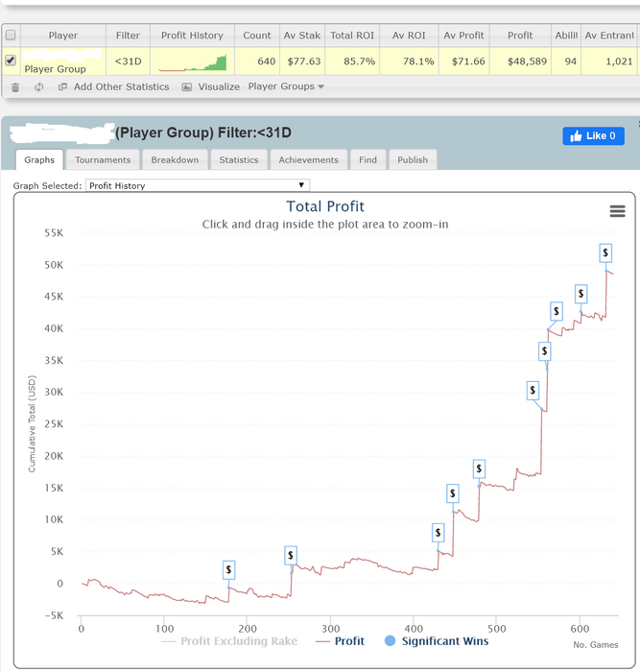Toggle Profit Excluding Rake legend series
This screenshot has height=672, width=640.
click(x=229, y=641)
